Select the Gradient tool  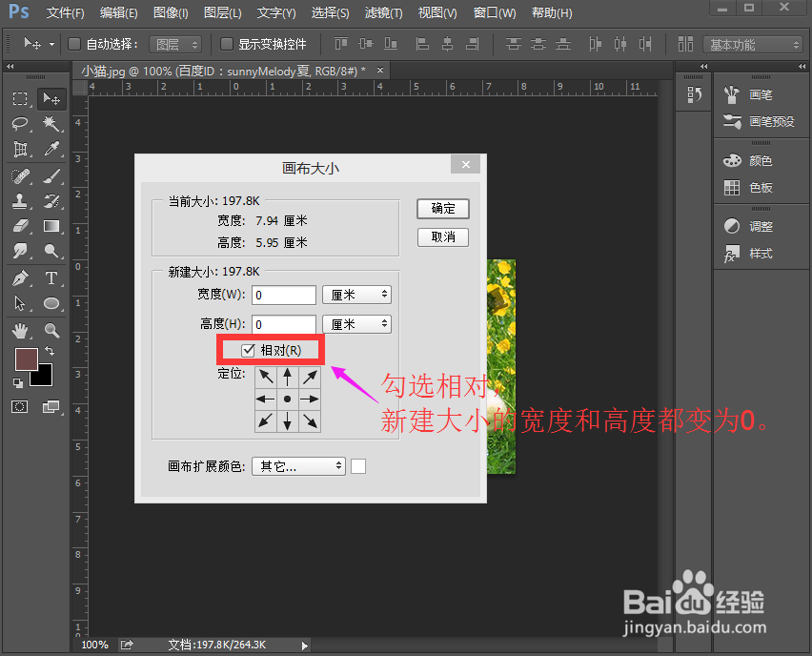pyautogui.click(x=51, y=226)
